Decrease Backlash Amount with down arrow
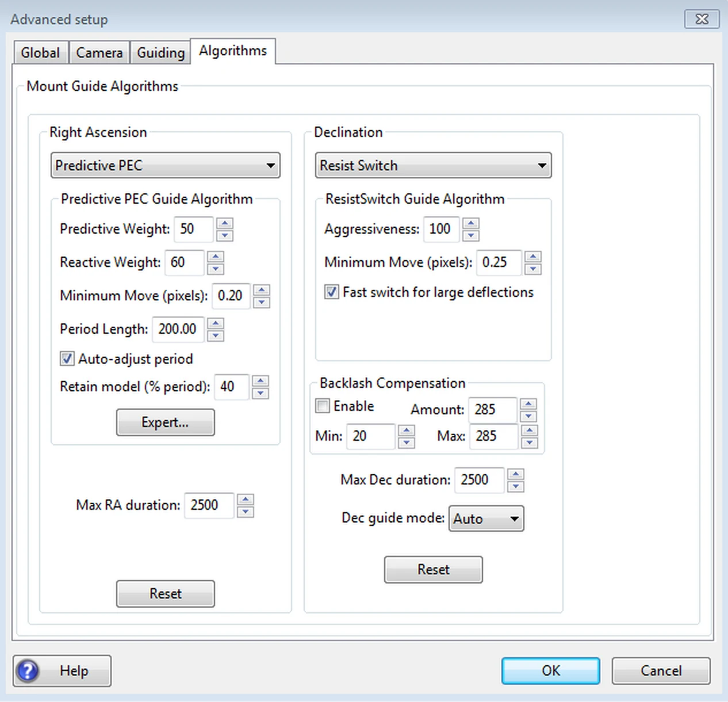728x702 pixels. tap(528, 415)
